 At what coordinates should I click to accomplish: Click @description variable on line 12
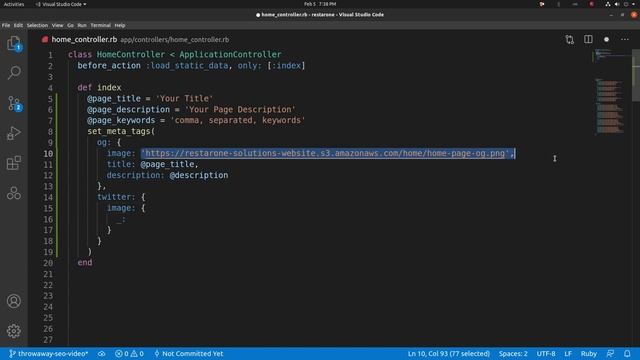199,176
